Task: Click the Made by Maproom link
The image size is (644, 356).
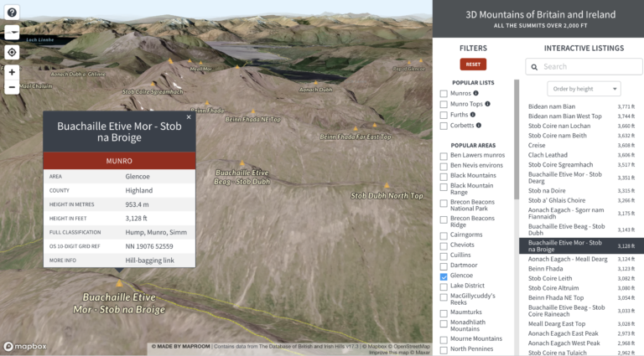Action: pyautogui.click(x=181, y=346)
